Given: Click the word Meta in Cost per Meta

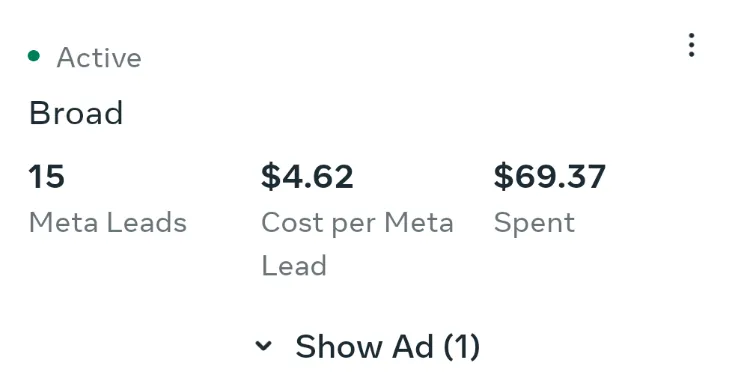Looking at the screenshot, I should 419,222.
